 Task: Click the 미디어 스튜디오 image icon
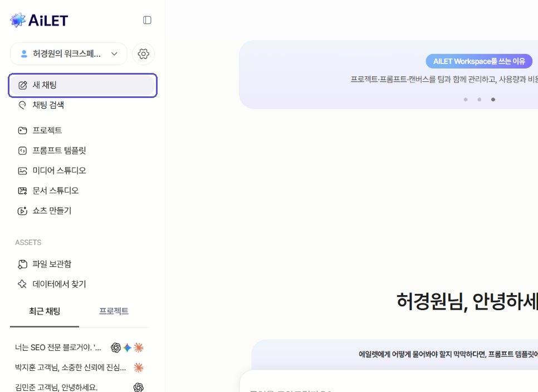pyautogui.click(x=22, y=171)
